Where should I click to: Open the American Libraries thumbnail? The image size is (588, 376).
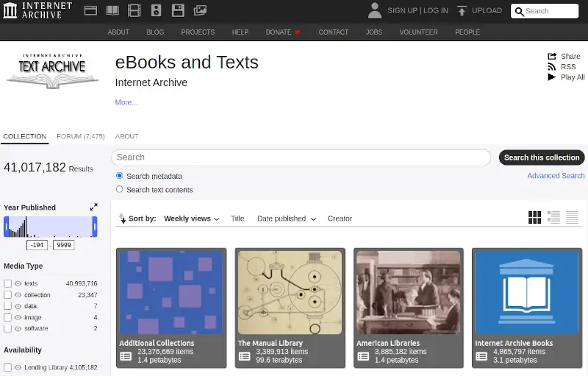coord(409,292)
